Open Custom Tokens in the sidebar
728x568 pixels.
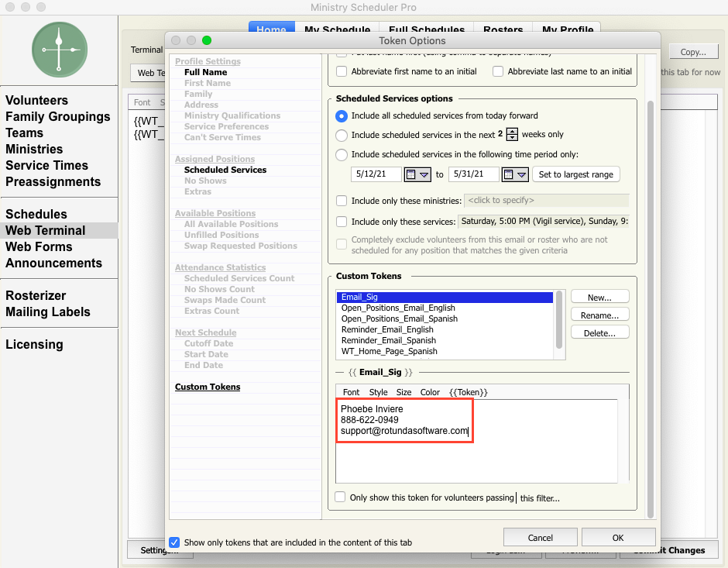[208, 387]
